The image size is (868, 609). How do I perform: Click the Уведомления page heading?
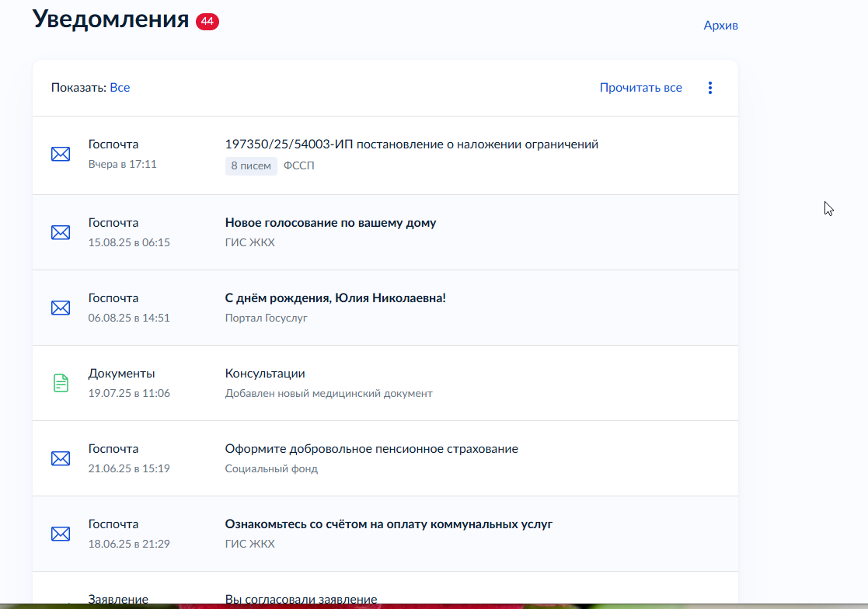[110, 19]
